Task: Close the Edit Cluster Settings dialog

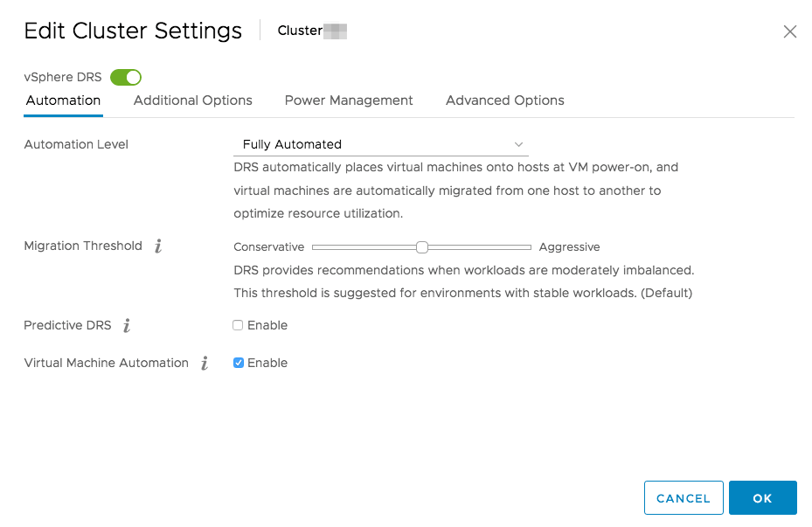Action: pyautogui.click(x=790, y=31)
